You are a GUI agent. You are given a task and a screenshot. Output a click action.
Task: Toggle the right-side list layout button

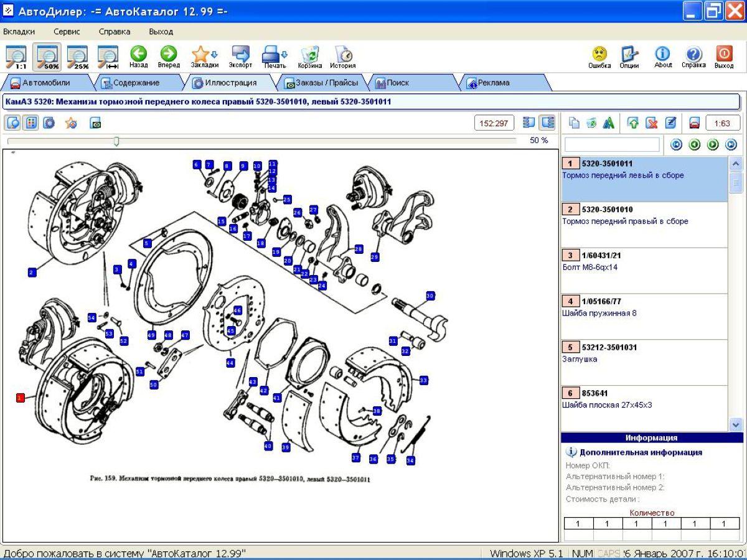tap(547, 123)
